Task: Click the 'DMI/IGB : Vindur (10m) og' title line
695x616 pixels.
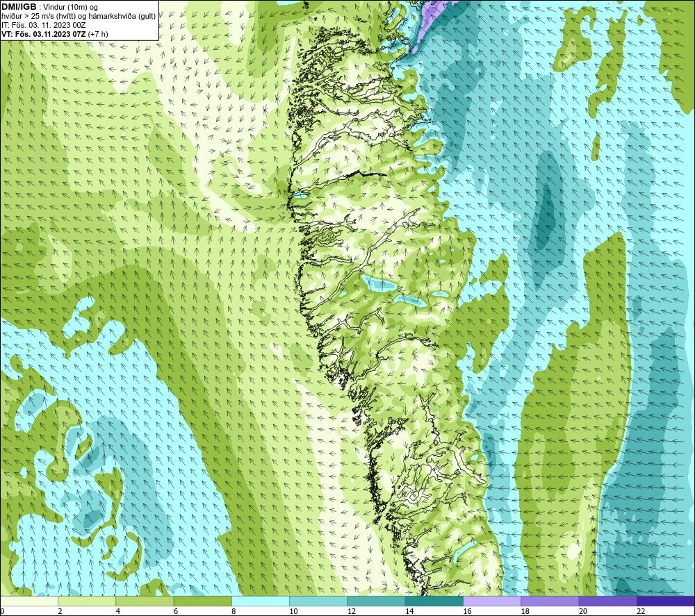Action: pyautogui.click(x=50, y=7)
